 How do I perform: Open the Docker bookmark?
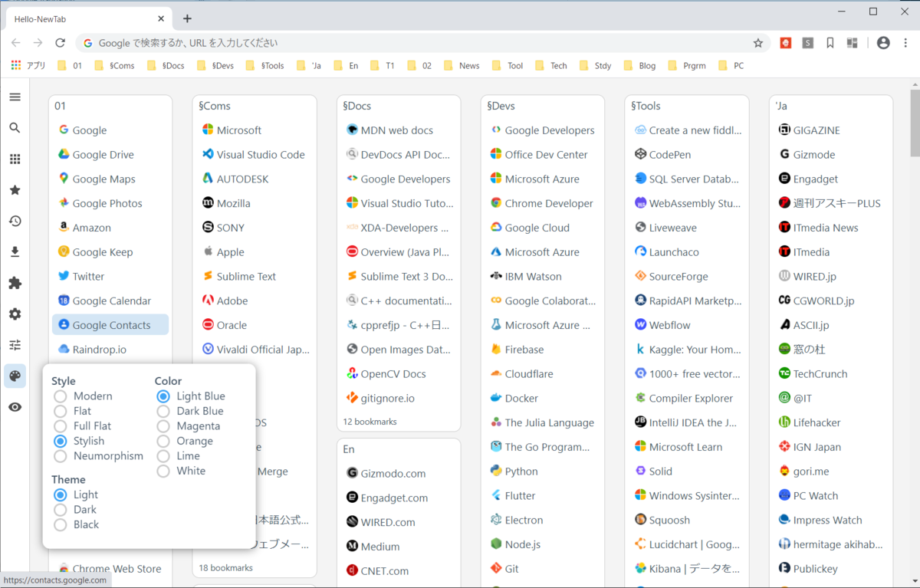[x=543, y=399]
